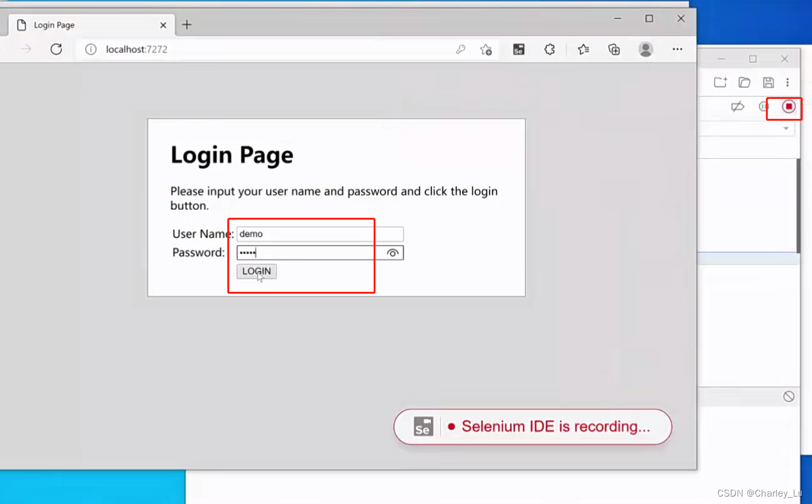Screen dimensions: 812x504
Task: Expand the Selenium IDE URL dropdown arrow
Action: tap(786, 129)
